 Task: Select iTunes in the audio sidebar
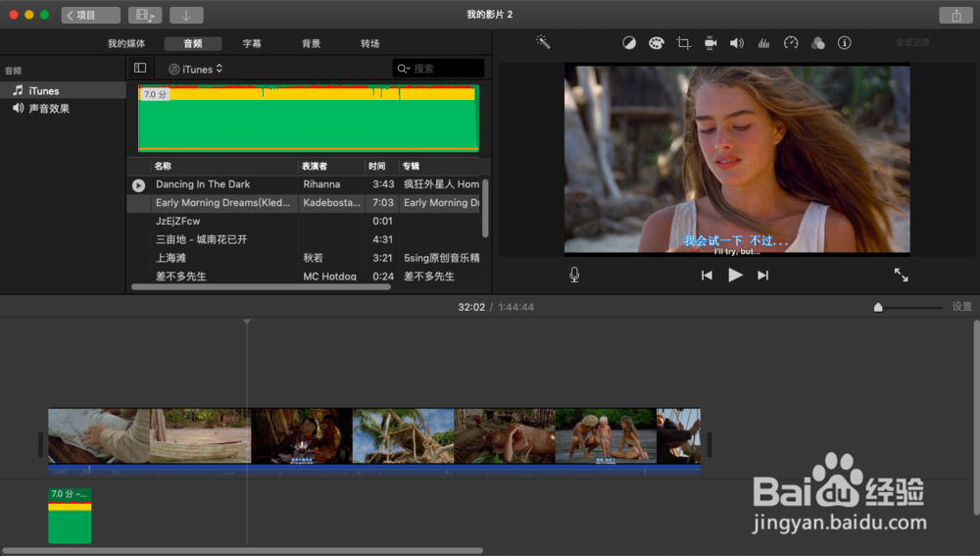click(63, 90)
